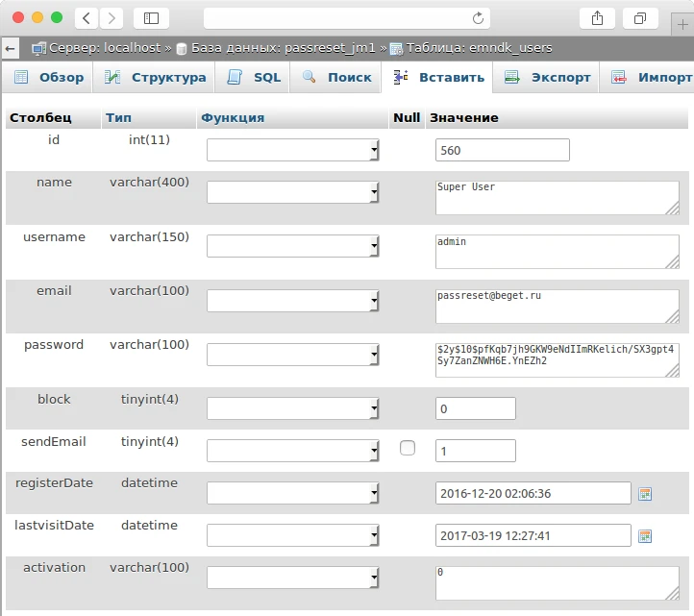Click the Функция column header link
Screen dimensions: 694x616
(232, 117)
